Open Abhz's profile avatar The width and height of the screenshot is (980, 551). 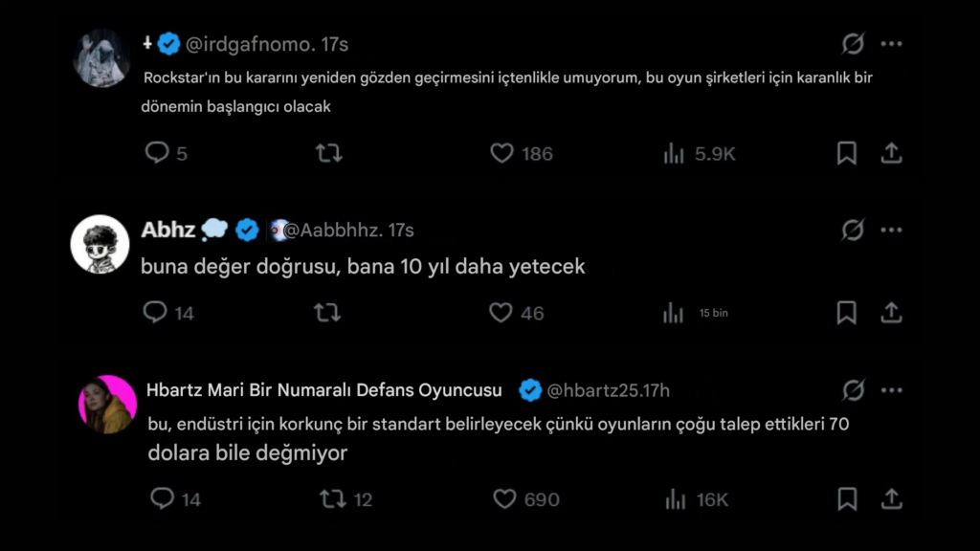tap(100, 244)
